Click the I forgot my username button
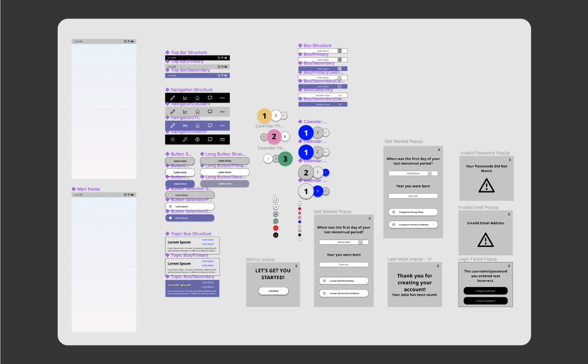Screen dimensions: 588x364 485,291
